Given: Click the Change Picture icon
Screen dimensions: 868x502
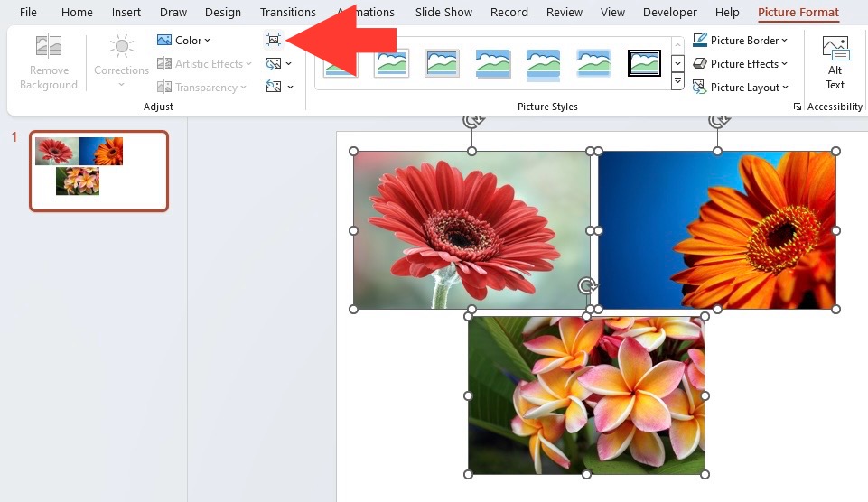Looking at the screenshot, I should pyautogui.click(x=274, y=63).
